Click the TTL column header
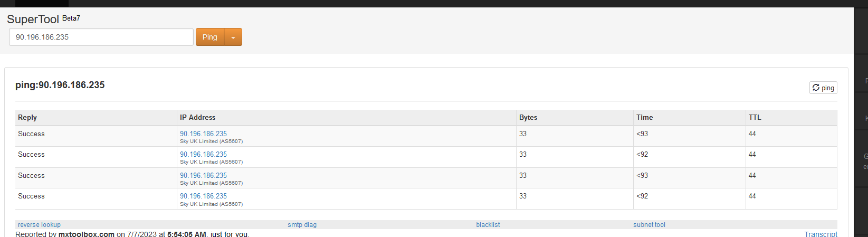The image size is (868, 237). 755,117
